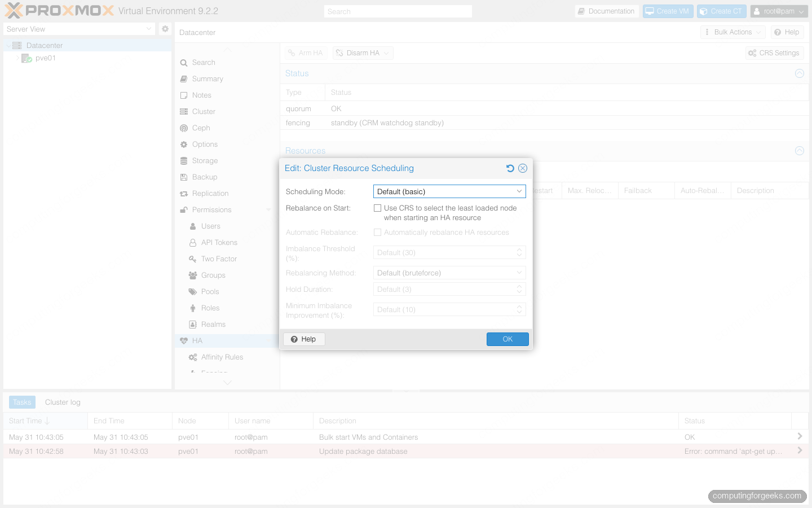Open the Search menu item in Datacenter
812x508 pixels.
(204, 62)
